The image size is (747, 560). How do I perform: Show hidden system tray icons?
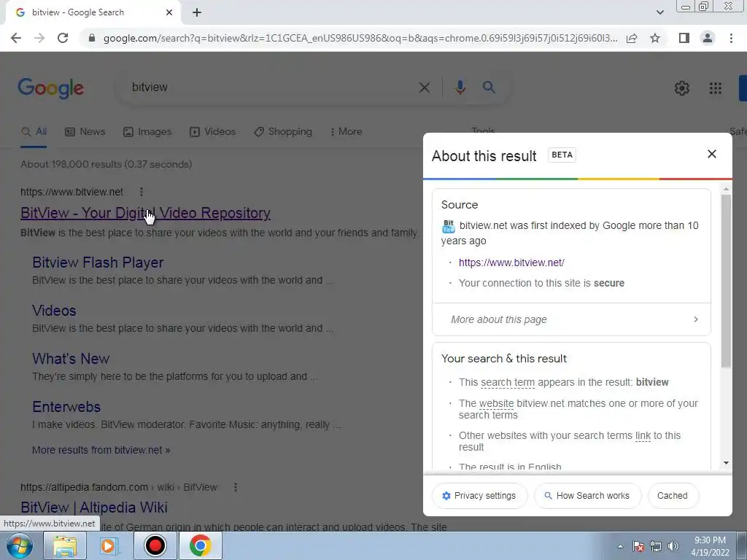point(620,546)
